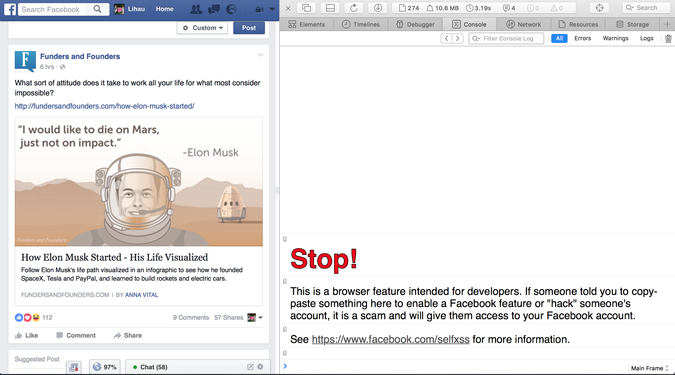Open the facebook.com/selfxss link
This screenshot has height=375, width=675.
point(390,339)
